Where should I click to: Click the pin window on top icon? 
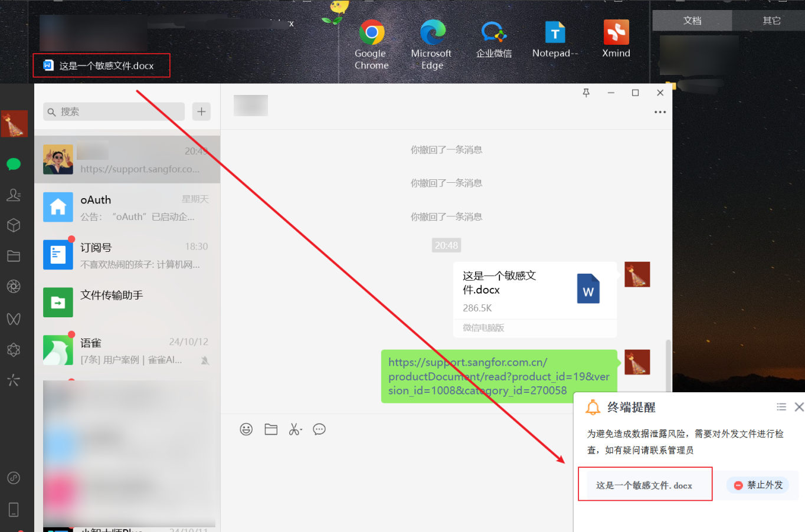tap(586, 93)
